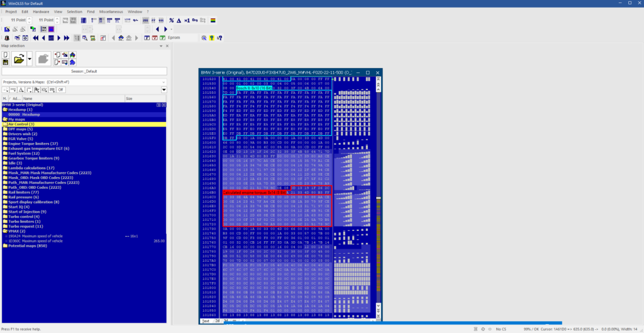Click the yellow lightbulb help icon
Image resolution: width=644 pixels, height=333 pixels.
pyautogui.click(x=212, y=38)
